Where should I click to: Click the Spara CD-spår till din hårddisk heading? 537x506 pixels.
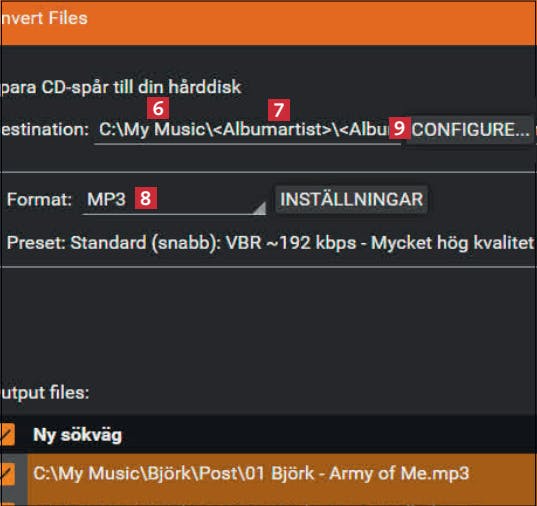pos(121,87)
